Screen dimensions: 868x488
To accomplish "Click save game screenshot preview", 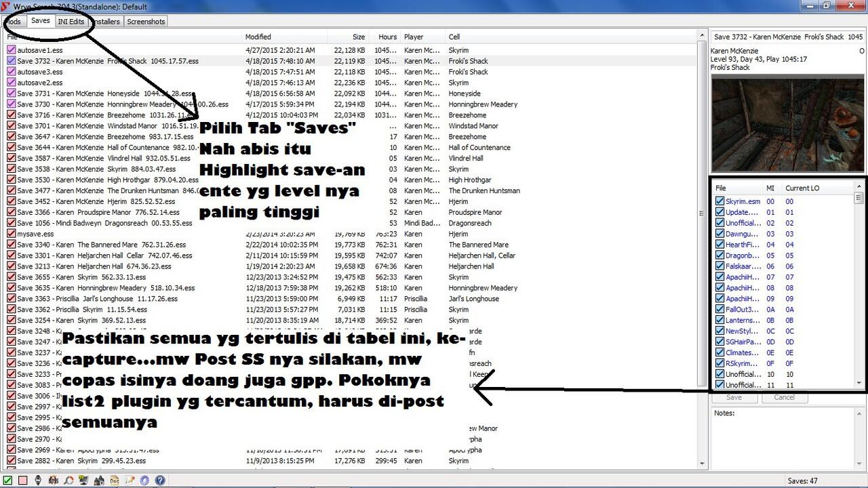I will click(x=788, y=123).
